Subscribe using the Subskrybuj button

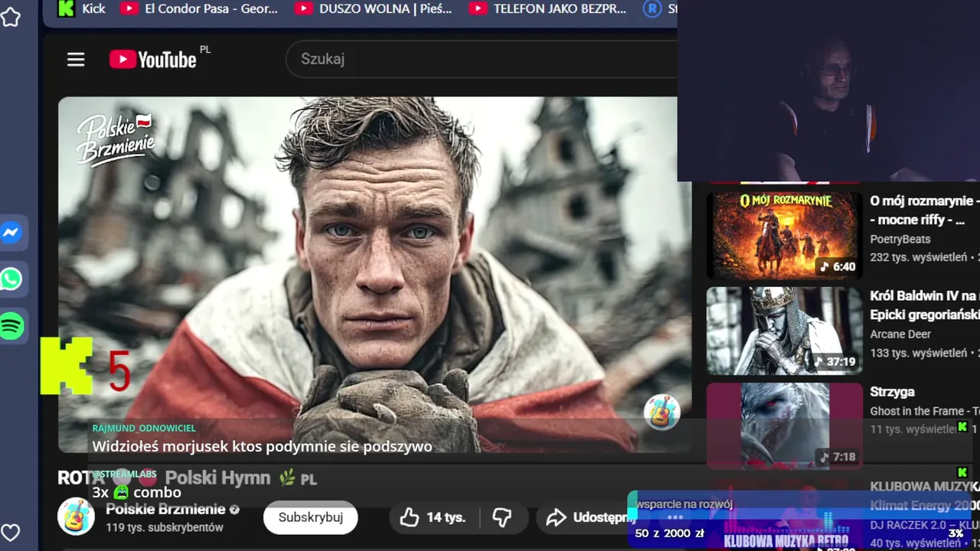(x=310, y=517)
